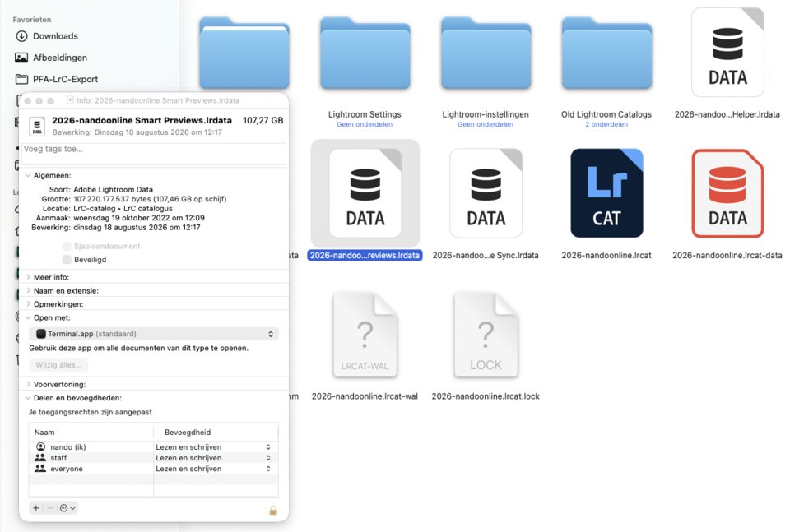Select the 2026-nandoonline.lrcat catalog icon
The height and width of the screenshot is (532, 790).
coord(606,193)
